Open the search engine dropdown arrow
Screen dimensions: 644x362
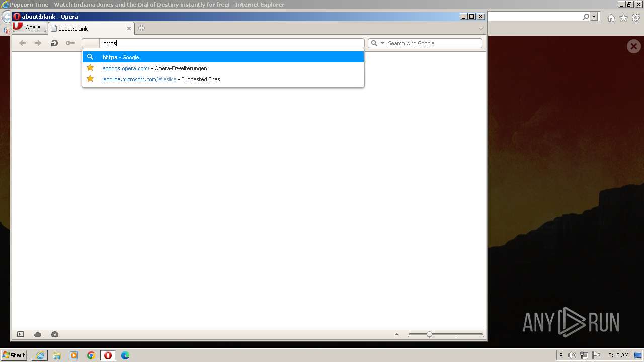click(382, 43)
